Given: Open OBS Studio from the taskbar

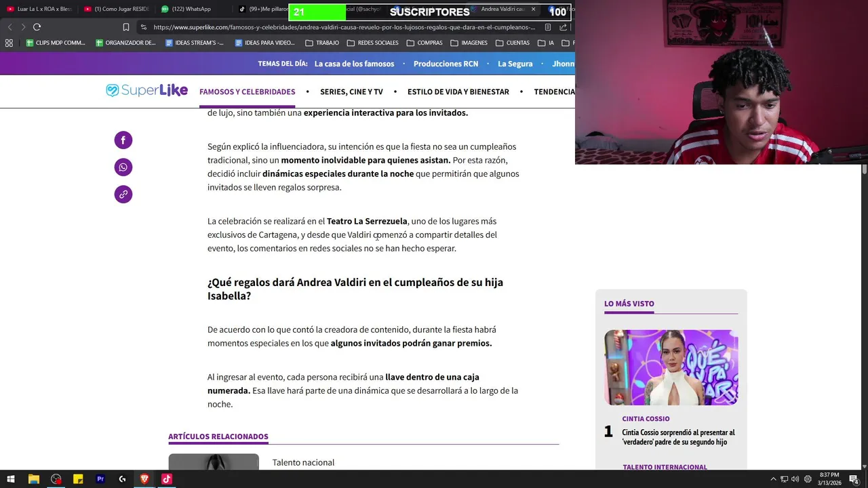Looking at the screenshot, I should (x=56, y=479).
